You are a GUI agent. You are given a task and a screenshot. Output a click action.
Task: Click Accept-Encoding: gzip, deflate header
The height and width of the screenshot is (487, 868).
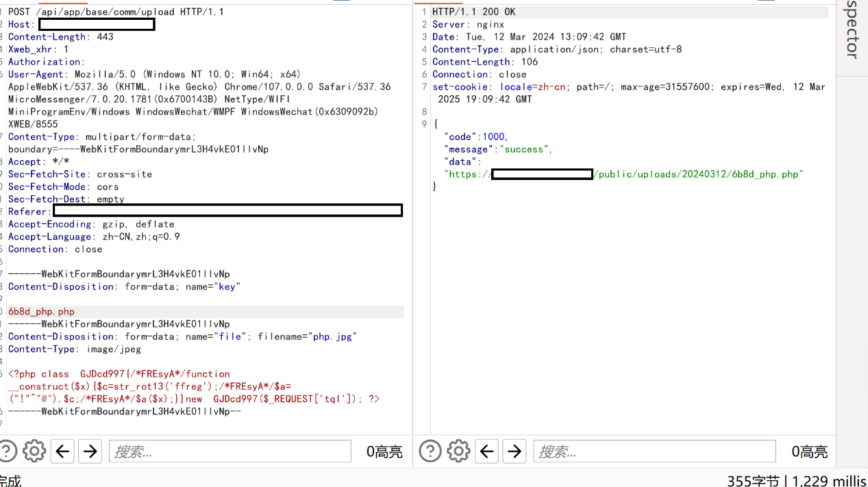(x=91, y=224)
